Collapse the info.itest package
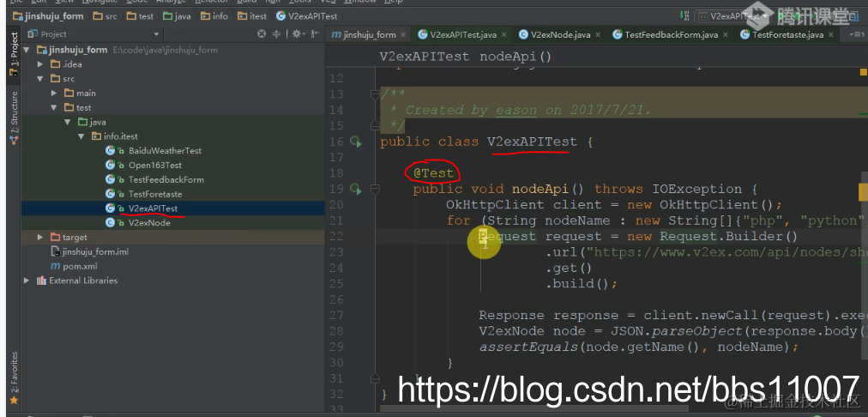 pyautogui.click(x=81, y=136)
